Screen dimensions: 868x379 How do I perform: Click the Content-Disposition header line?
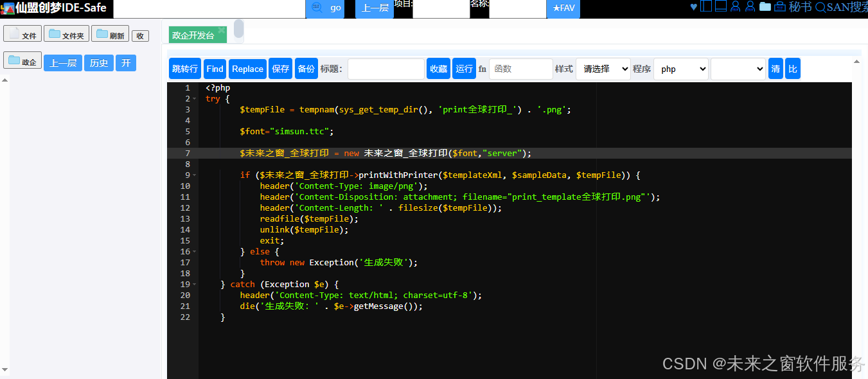tap(460, 197)
